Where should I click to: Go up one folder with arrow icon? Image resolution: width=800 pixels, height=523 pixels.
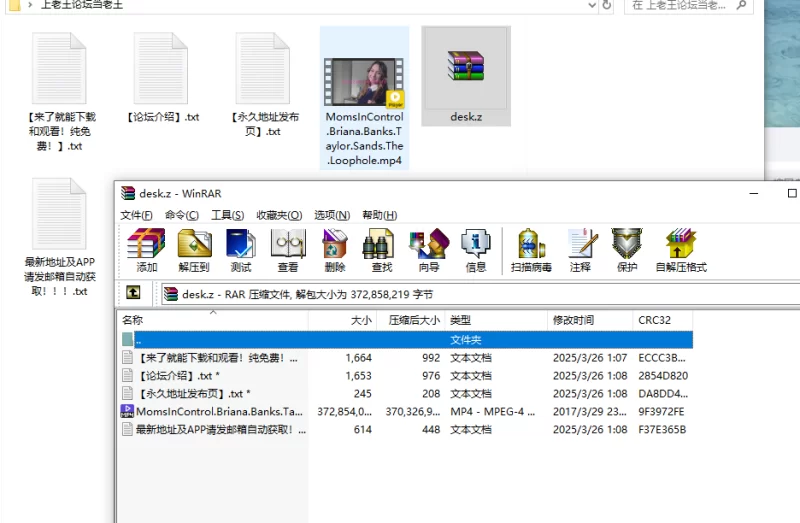pyautogui.click(x=133, y=292)
